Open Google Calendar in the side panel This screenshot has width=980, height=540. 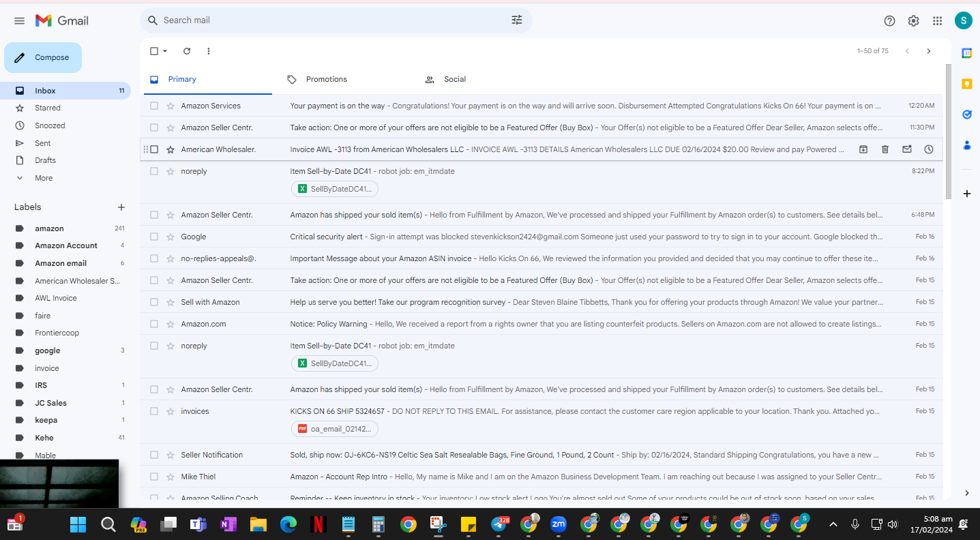(966, 53)
